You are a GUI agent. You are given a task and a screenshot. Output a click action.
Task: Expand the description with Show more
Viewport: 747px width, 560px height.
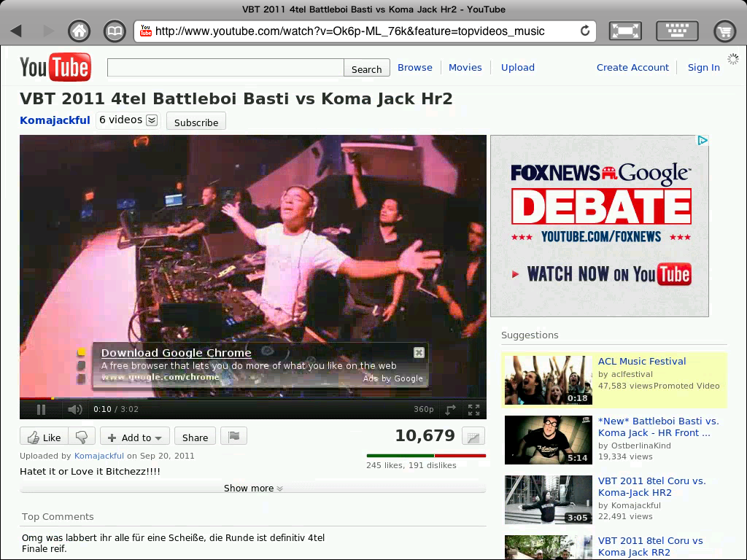coord(252,488)
